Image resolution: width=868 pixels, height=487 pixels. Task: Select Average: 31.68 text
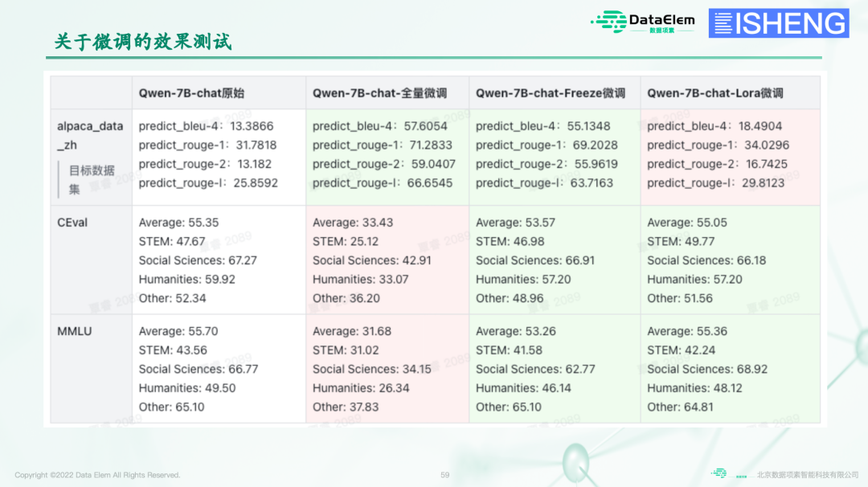(x=351, y=331)
